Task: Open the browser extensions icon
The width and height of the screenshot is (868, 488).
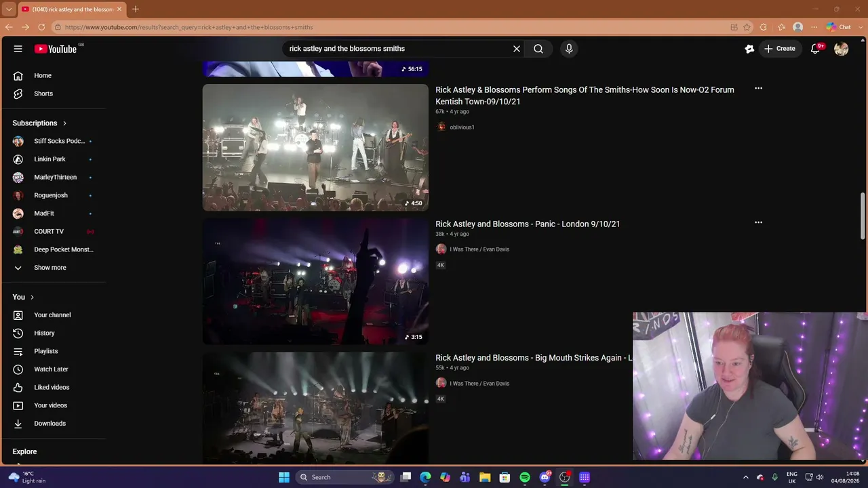Action: (764, 27)
